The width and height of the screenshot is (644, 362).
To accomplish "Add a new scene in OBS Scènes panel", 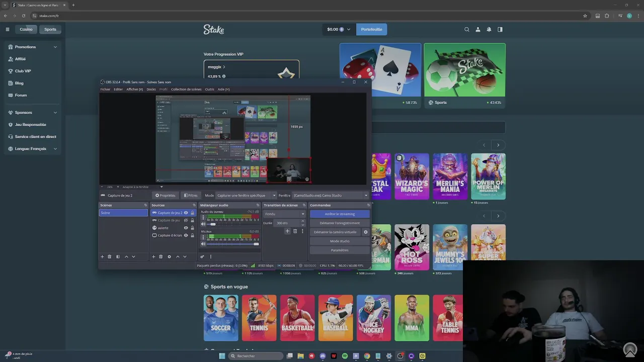I will coord(102,257).
